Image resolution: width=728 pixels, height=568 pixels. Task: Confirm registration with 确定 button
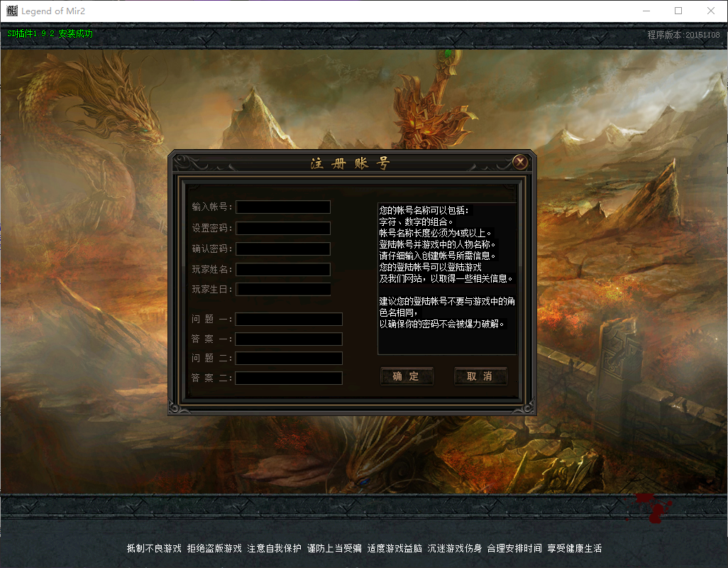[x=407, y=376]
